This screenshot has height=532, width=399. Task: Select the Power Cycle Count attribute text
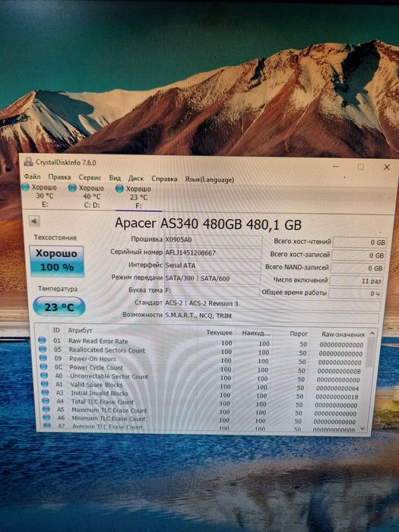pos(97,368)
